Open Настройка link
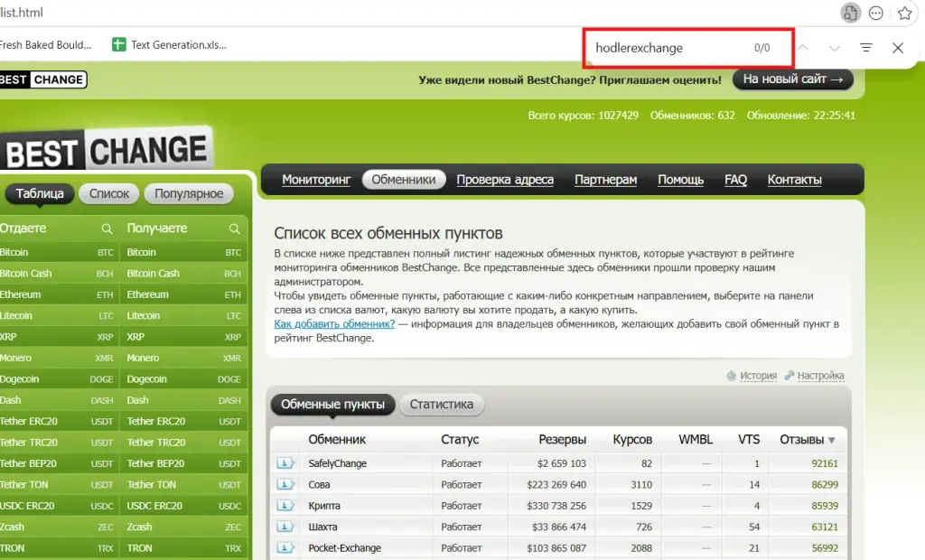Viewport: 925px width, 560px height. click(x=820, y=376)
